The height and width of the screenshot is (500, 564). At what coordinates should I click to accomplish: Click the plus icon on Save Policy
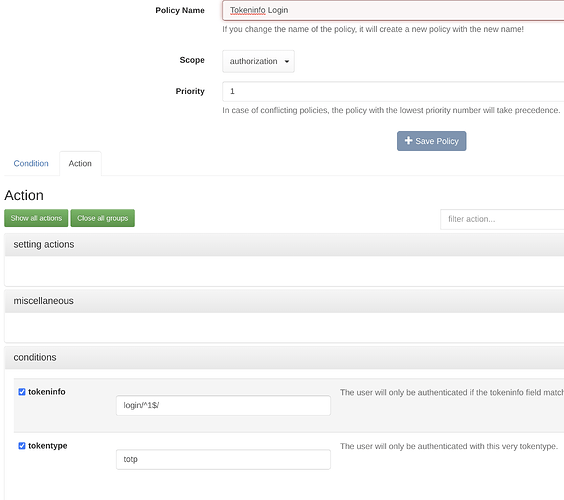tap(408, 141)
